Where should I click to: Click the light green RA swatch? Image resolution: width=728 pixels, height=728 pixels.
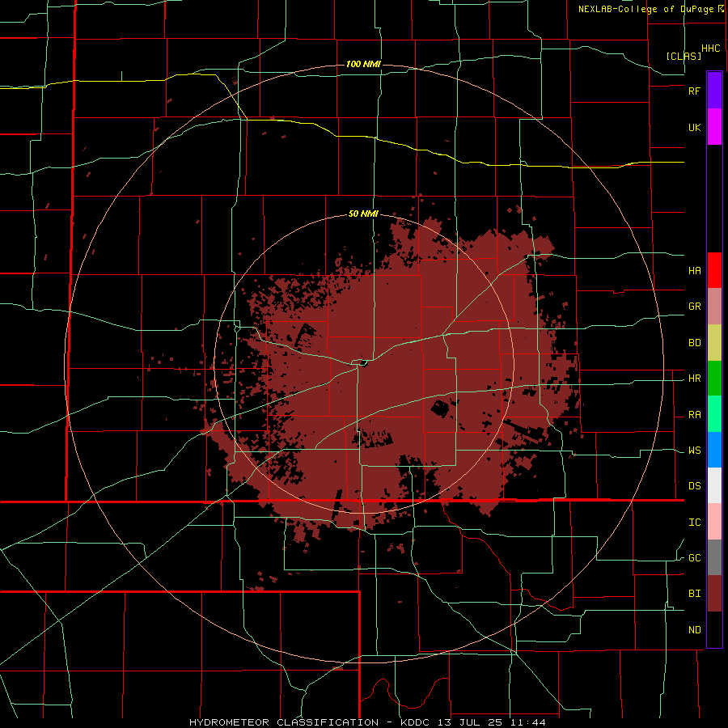[714, 414]
